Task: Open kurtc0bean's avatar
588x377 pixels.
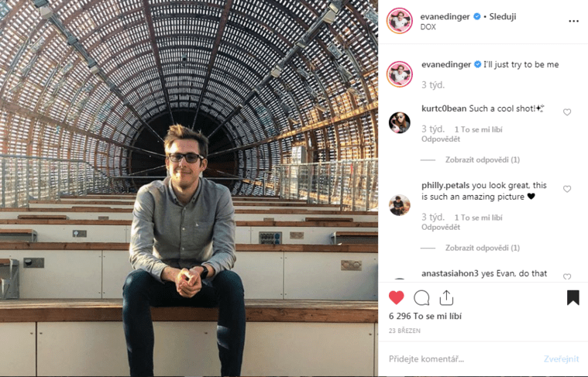Action: [x=400, y=122]
